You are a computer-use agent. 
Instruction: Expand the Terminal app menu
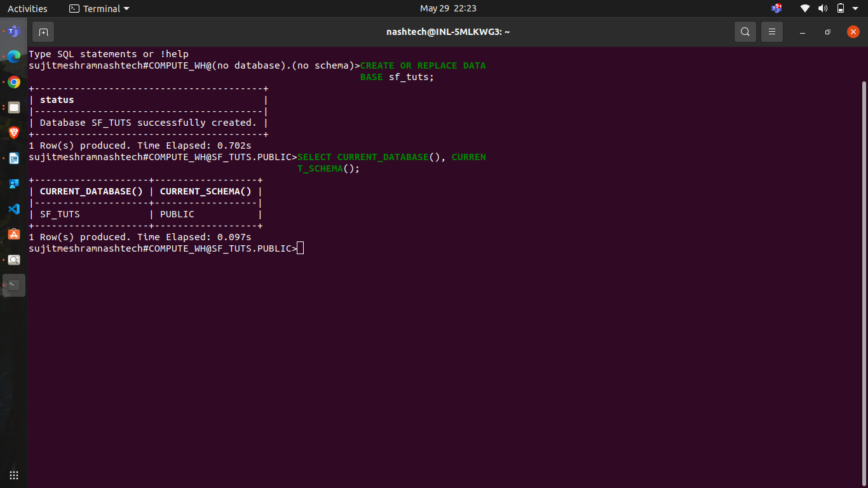tap(99, 8)
